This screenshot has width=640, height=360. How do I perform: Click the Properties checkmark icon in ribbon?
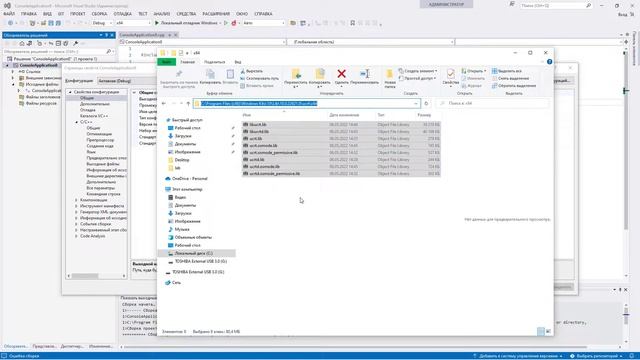click(x=451, y=74)
